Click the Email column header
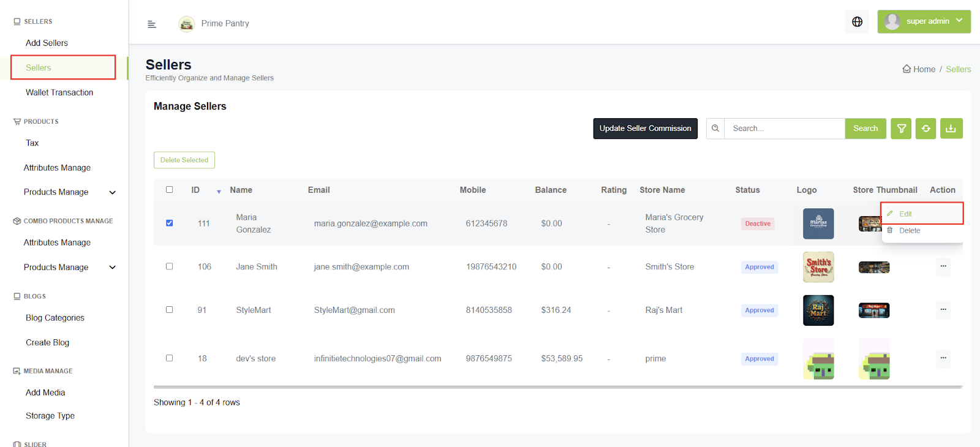This screenshot has height=447, width=980. pos(318,190)
